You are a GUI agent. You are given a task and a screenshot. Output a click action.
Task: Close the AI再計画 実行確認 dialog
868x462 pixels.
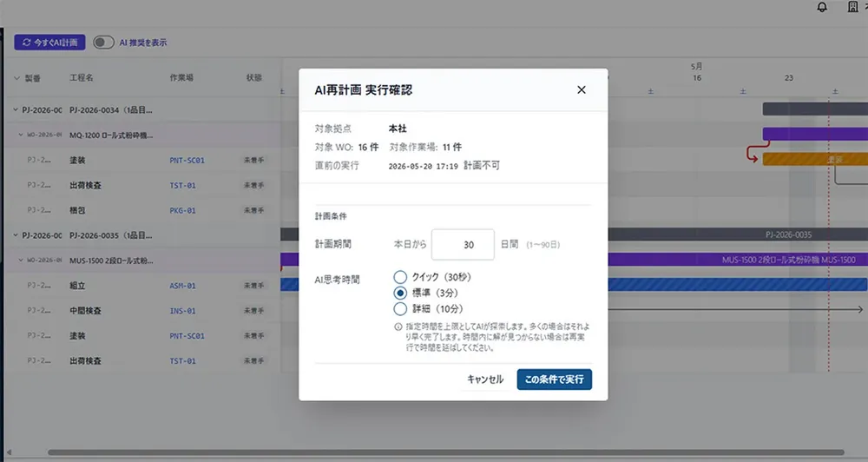point(582,89)
